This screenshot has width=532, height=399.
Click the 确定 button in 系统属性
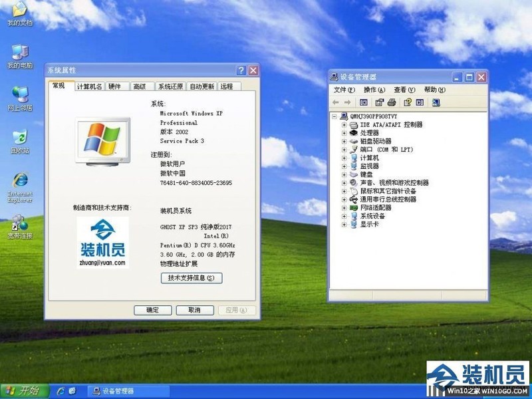coord(152,310)
